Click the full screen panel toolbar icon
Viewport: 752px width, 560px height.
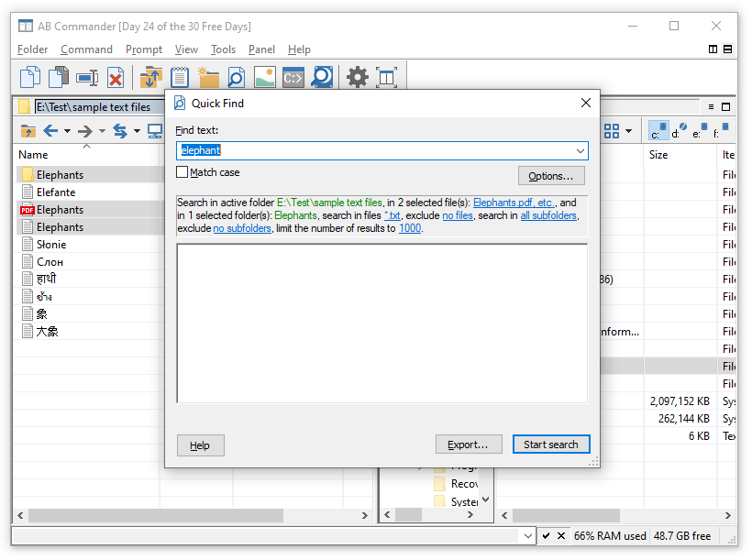(387, 78)
